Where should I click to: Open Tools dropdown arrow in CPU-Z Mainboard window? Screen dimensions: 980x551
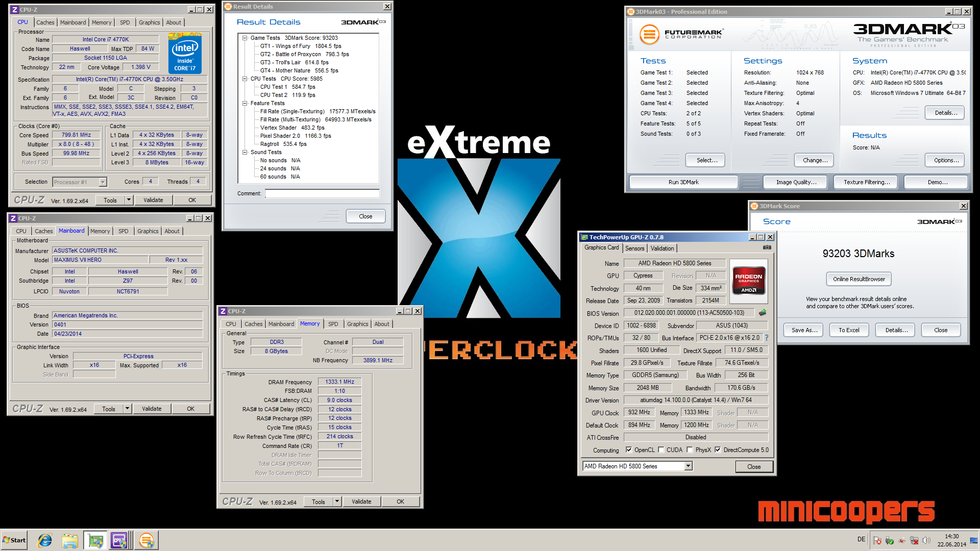127,409
